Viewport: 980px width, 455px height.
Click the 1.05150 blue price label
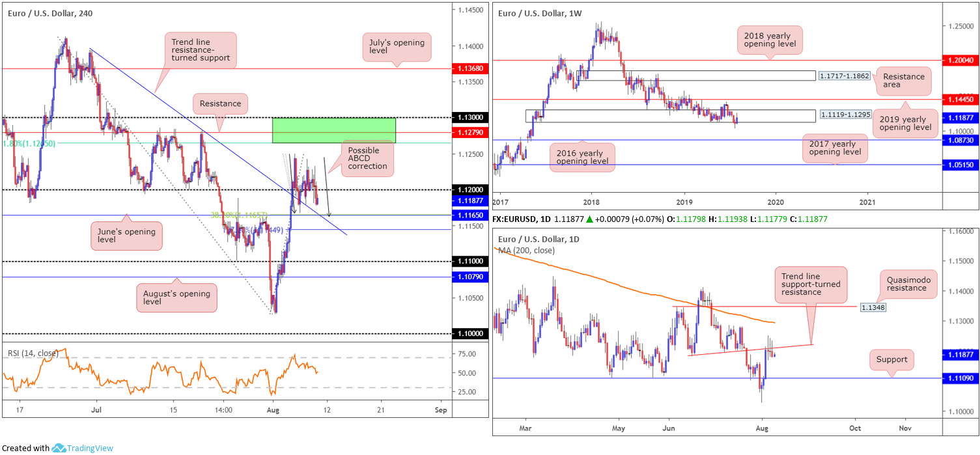[x=961, y=165]
